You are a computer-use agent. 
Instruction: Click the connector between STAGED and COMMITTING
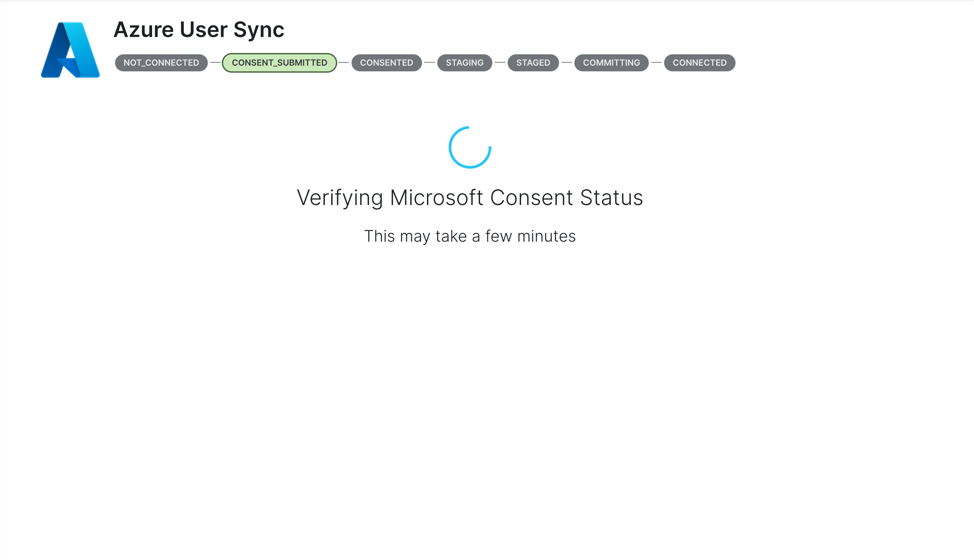[566, 62]
